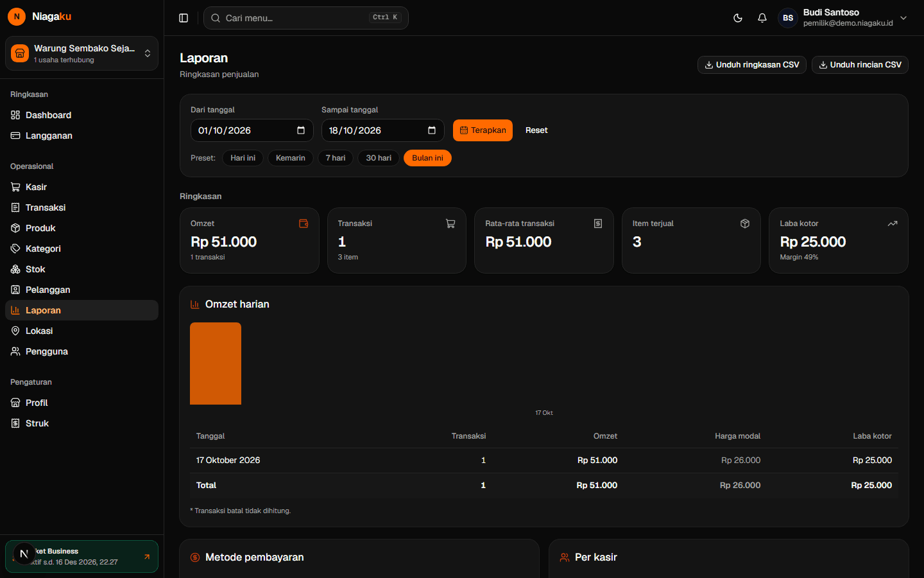The width and height of the screenshot is (924, 578).
Task: Open Pelanggan page
Action: pyautogui.click(x=81, y=290)
